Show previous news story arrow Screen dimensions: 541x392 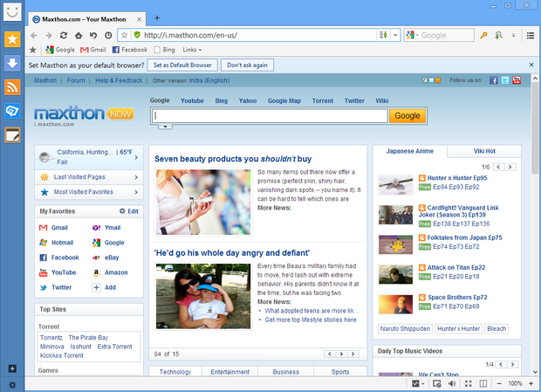coord(330,354)
